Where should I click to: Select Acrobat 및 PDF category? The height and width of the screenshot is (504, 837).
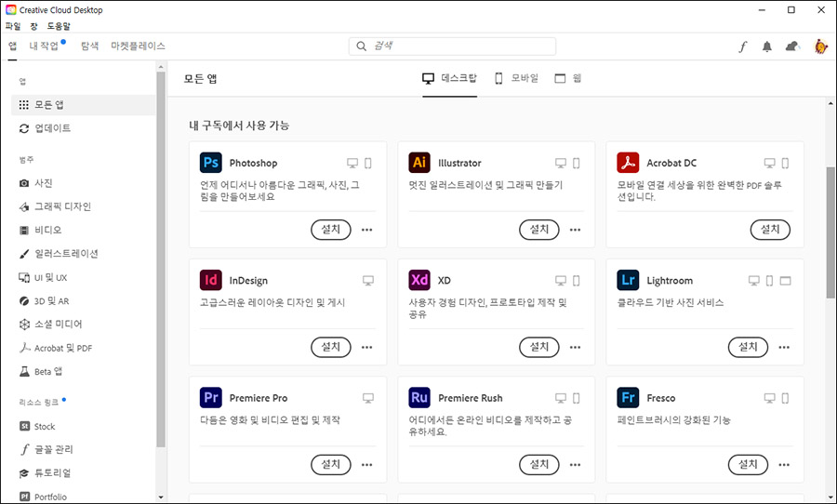56,348
